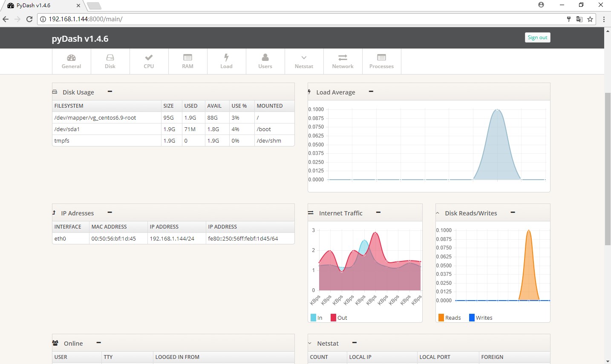Click MAC address 00:50:56:bf:1d:45
This screenshot has height=364, width=611.
click(118, 238)
